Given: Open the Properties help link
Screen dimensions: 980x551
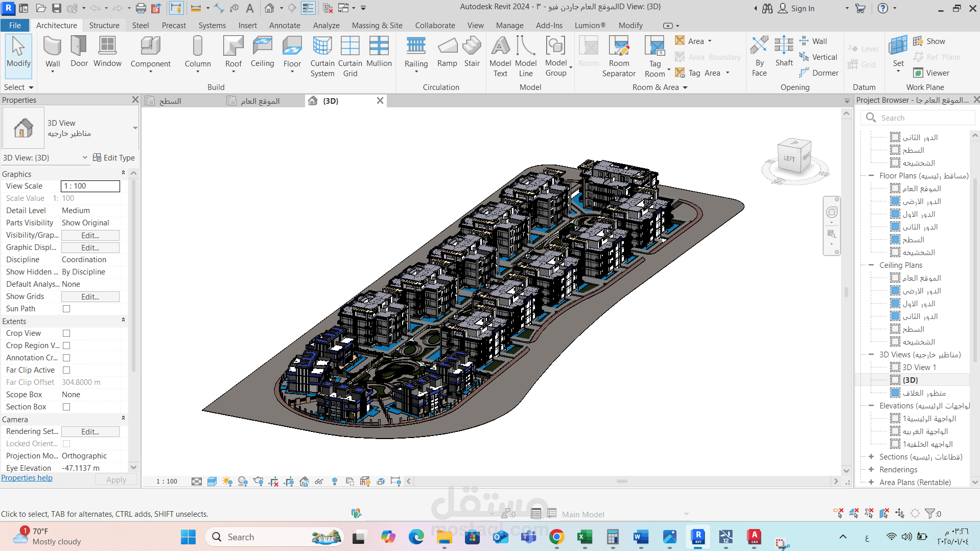Looking at the screenshot, I should (x=27, y=477).
